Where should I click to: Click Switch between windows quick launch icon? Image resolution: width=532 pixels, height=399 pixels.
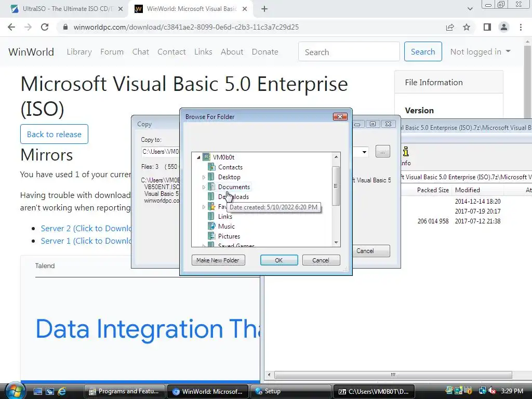pyautogui.click(x=49, y=391)
